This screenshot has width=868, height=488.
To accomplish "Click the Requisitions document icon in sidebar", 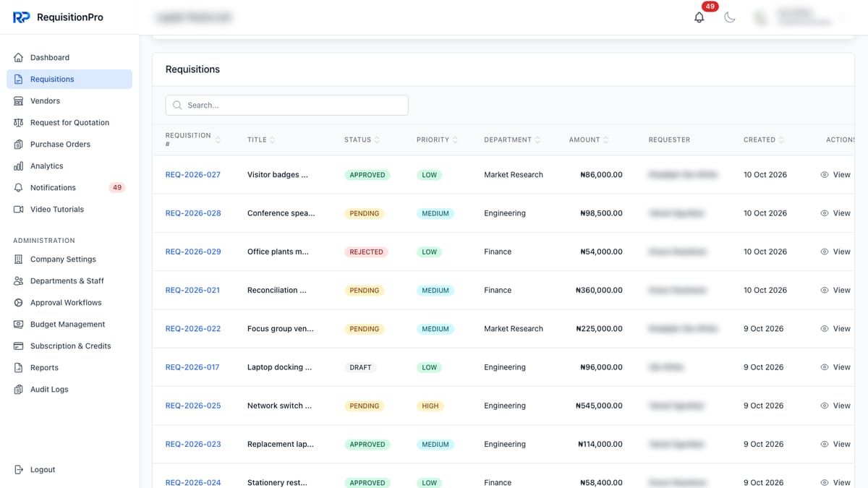I will [x=19, y=80].
